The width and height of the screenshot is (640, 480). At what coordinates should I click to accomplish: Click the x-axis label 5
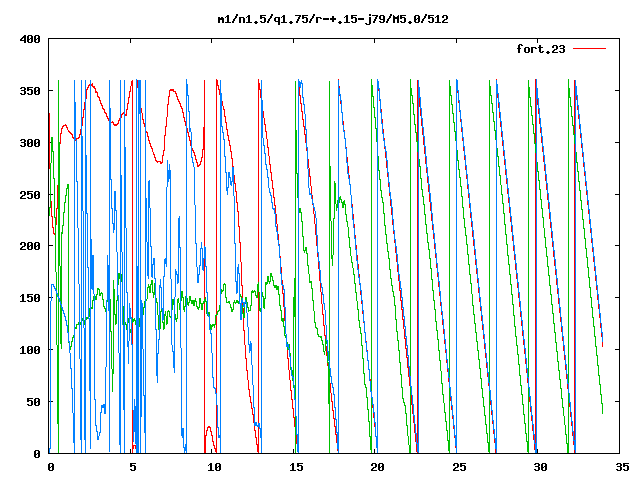tap(133, 467)
